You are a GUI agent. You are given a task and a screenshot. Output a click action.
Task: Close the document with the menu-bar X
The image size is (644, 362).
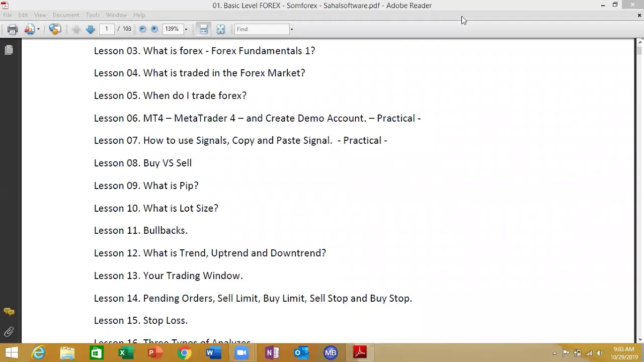point(639,16)
